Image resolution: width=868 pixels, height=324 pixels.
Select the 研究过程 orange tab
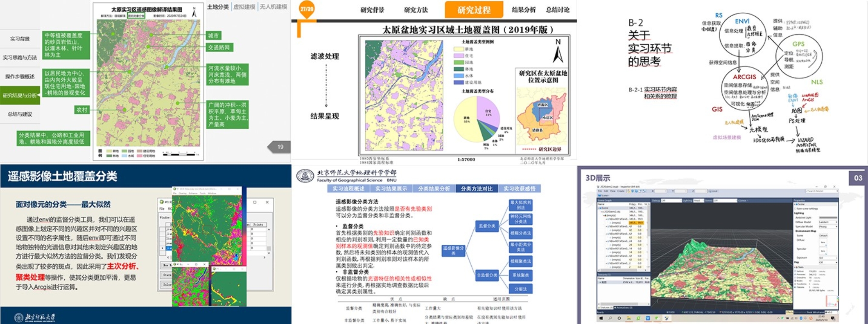pyautogui.click(x=473, y=10)
